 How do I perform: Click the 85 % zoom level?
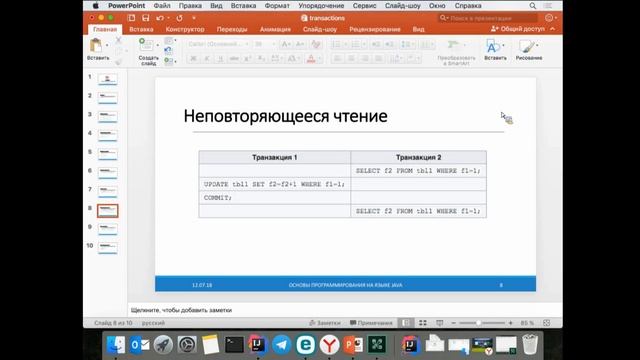[x=527, y=323]
